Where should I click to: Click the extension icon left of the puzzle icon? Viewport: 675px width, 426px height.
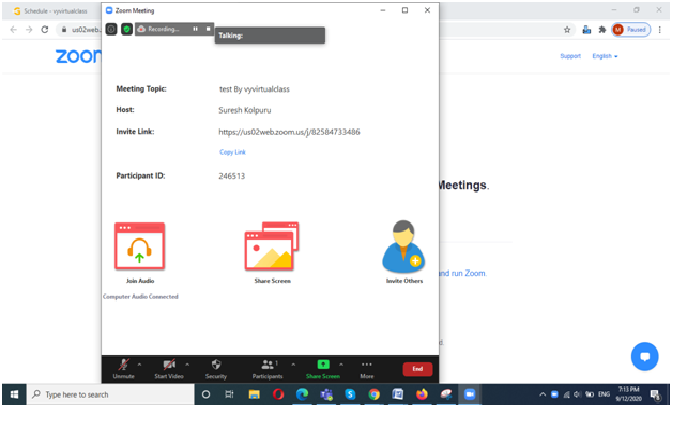pyautogui.click(x=586, y=30)
